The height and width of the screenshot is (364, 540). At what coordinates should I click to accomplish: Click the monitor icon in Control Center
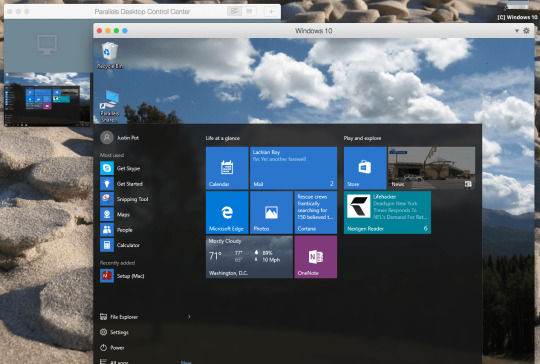[x=47, y=45]
